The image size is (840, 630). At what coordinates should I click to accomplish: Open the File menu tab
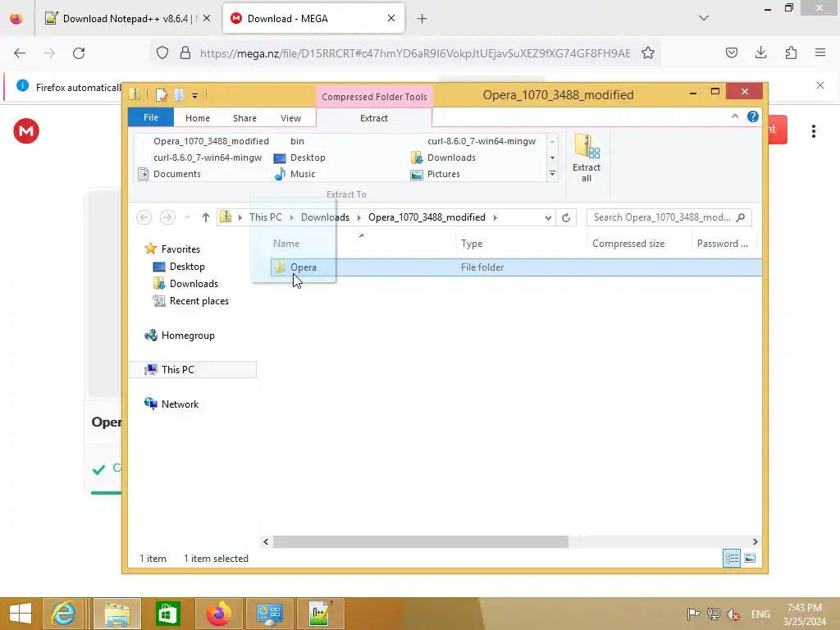(151, 117)
